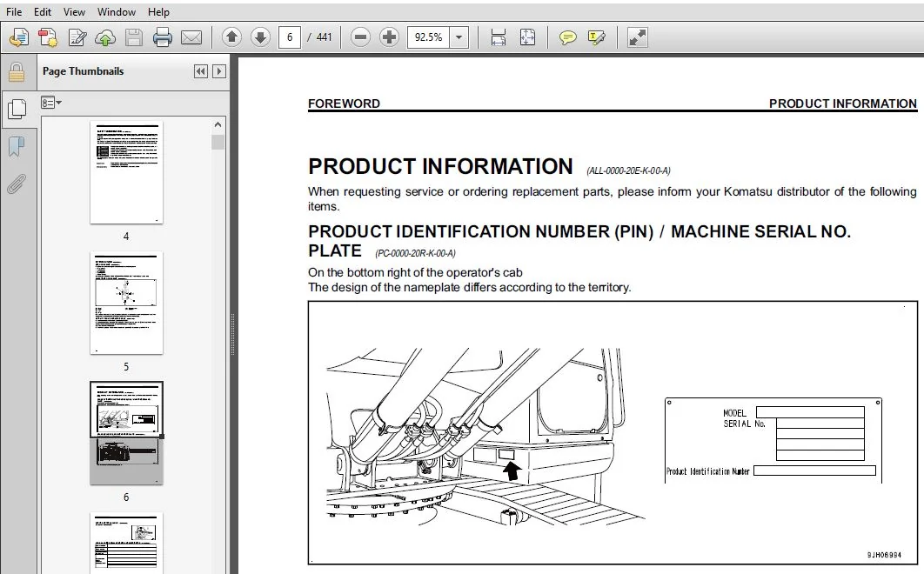Image resolution: width=924 pixels, height=574 pixels.
Task: Click the highlight text tool icon
Action: 596,38
